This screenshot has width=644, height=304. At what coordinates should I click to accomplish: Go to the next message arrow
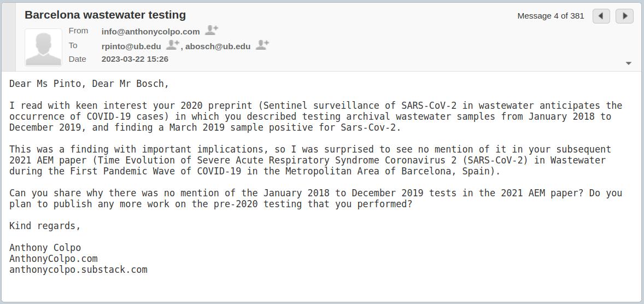click(x=624, y=16)
